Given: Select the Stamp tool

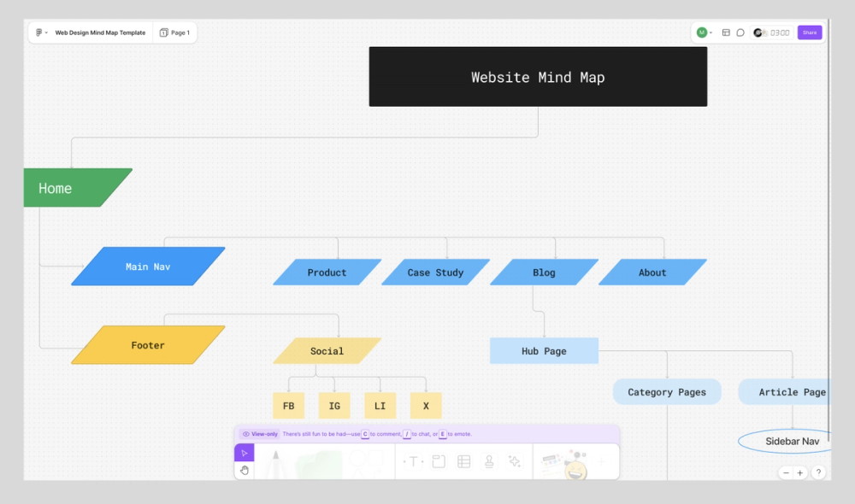Looking at the screenshot, I should tap(488, 461).
